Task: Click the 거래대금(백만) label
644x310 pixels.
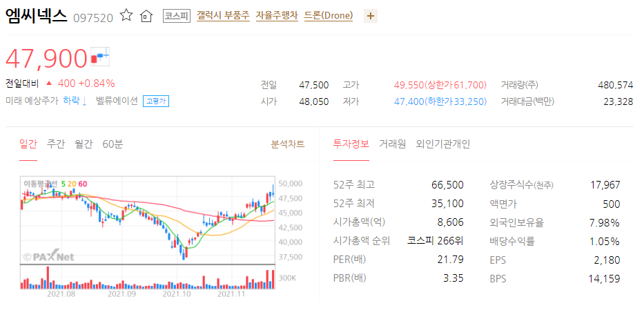Action: (527, 101)
